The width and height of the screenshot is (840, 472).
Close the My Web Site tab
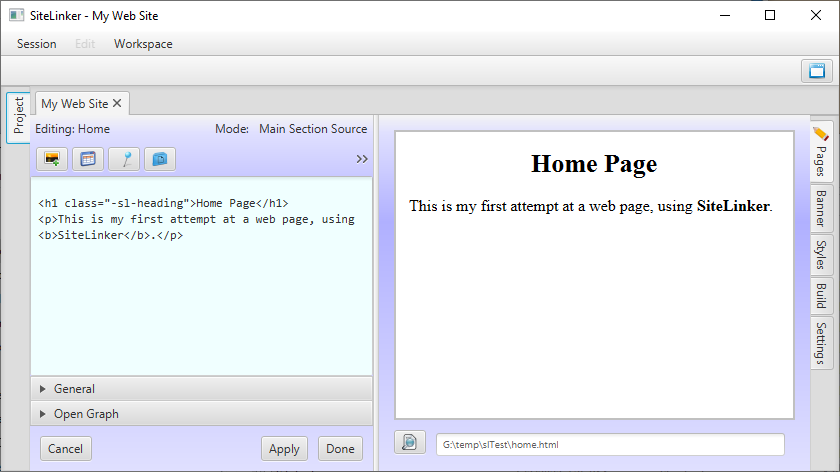[117, 103]
